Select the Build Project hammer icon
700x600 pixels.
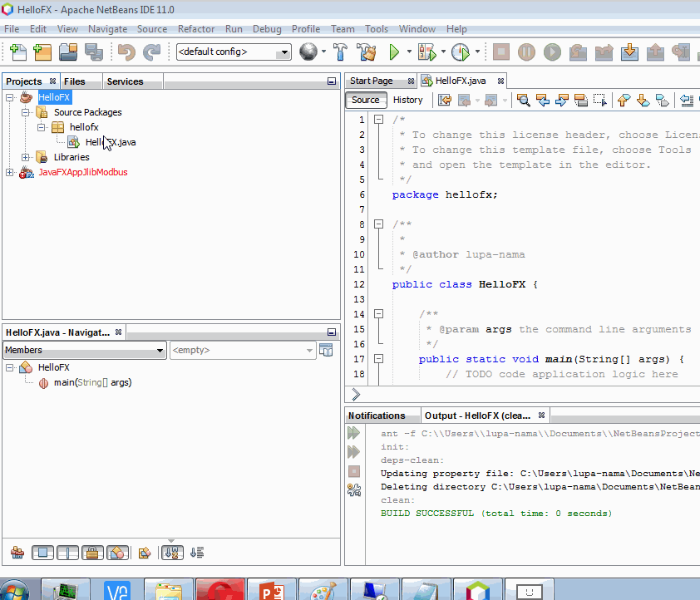(341, 52)
